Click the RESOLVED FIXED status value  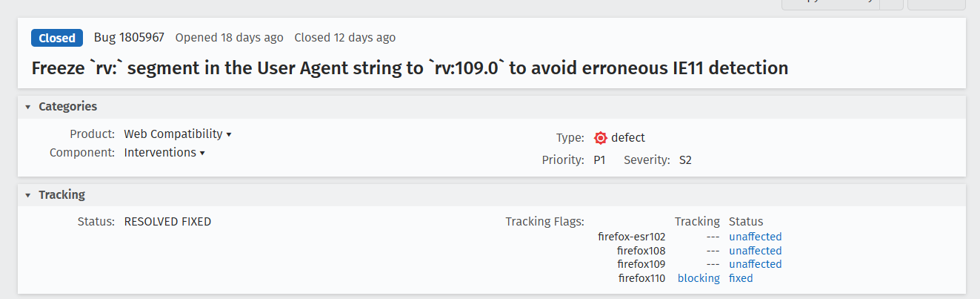(x=167, y=221)
